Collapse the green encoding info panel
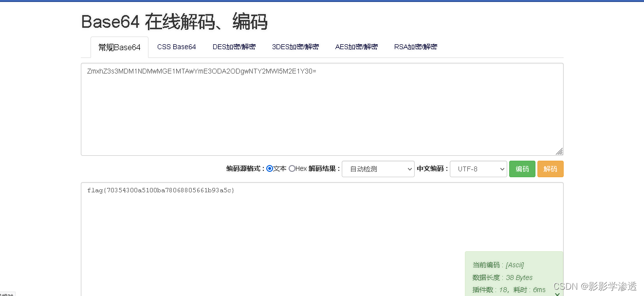 coord(557,294)
